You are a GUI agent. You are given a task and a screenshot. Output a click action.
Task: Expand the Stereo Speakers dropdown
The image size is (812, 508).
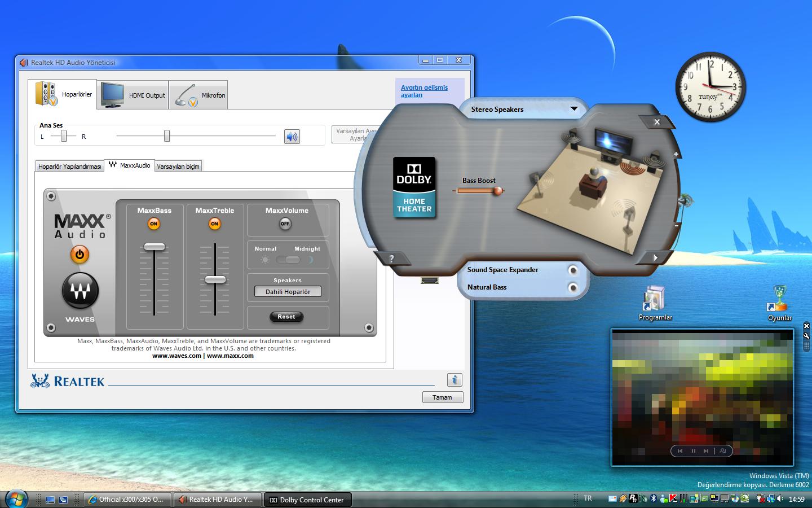[574, 109]
